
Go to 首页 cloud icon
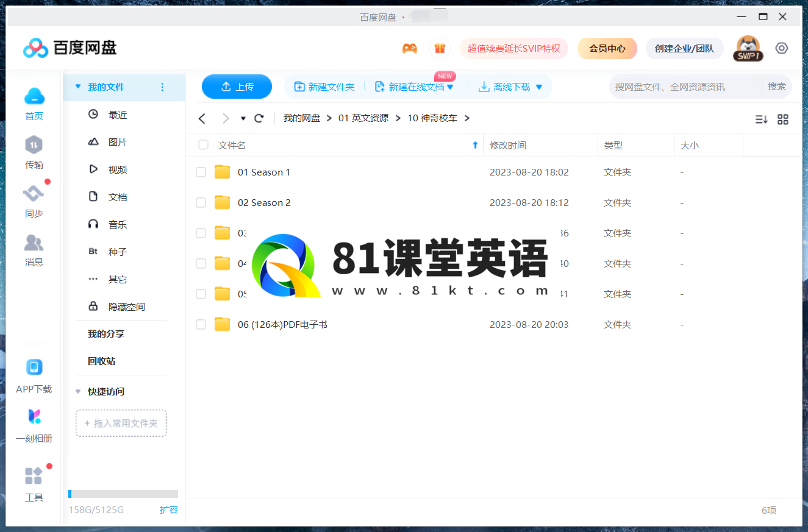point(35,96)
